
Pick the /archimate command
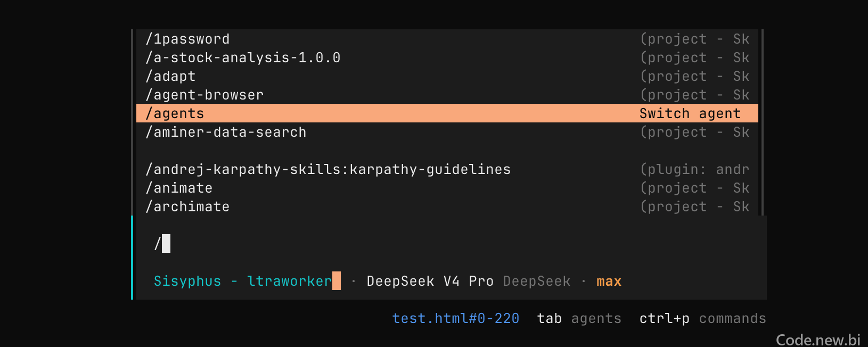click(447, 206)
